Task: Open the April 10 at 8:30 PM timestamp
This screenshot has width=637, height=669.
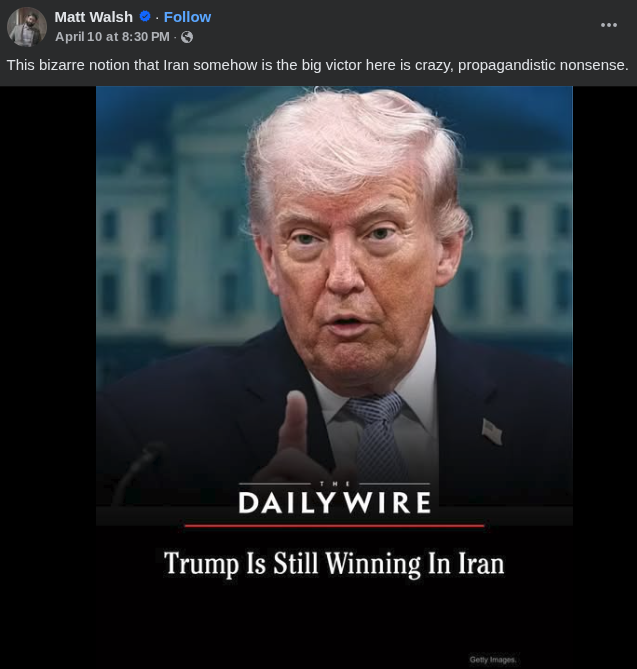Action: [112, 37]
